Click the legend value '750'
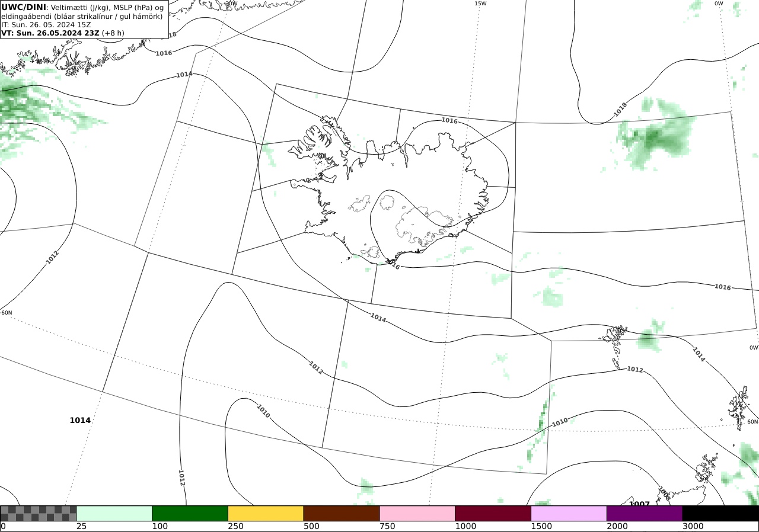Image resolution: width=759 pixels, height=532 pixels. 387,526
